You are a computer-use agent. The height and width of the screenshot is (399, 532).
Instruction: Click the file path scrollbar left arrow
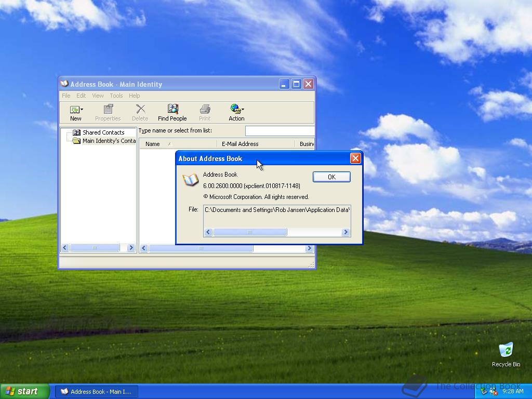point(208,232)
